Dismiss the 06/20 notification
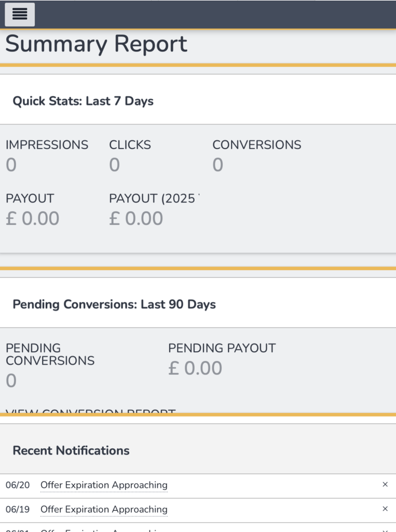Screen dimensions: 396x532 click(385, 484)
